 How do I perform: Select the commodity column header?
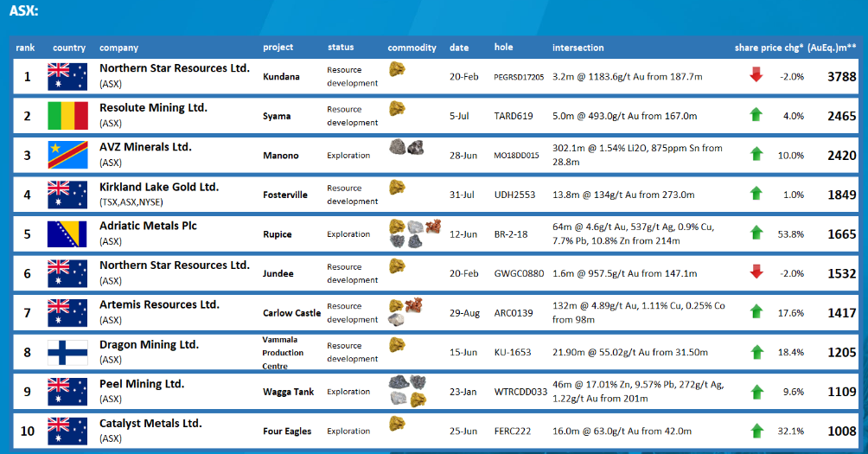pyautogui.click(x=412, y=48)
